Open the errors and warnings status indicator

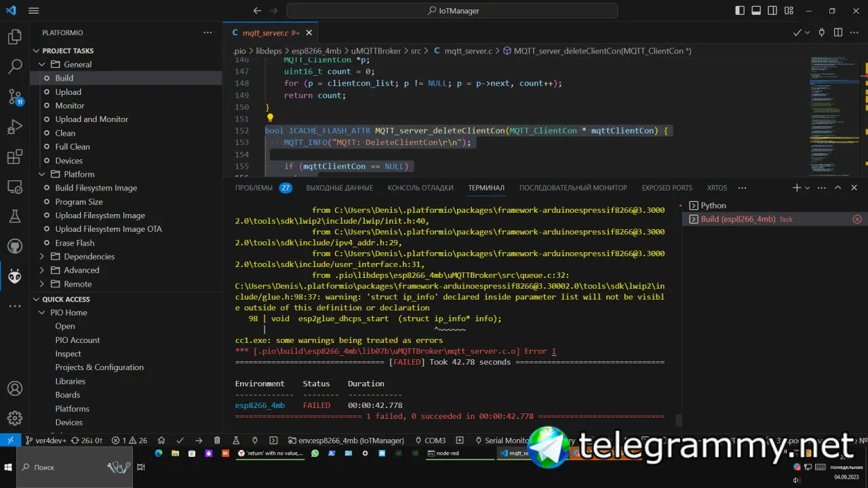[130, 441]
